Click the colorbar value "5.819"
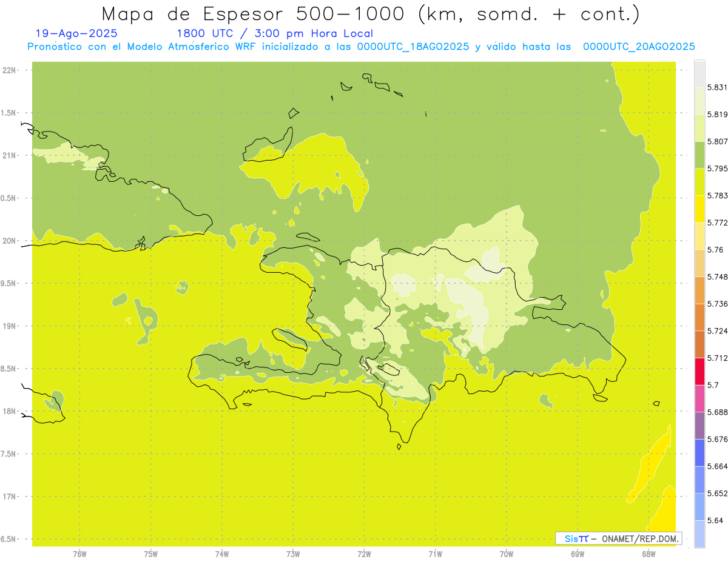728x562 pixels. point(717,115)
